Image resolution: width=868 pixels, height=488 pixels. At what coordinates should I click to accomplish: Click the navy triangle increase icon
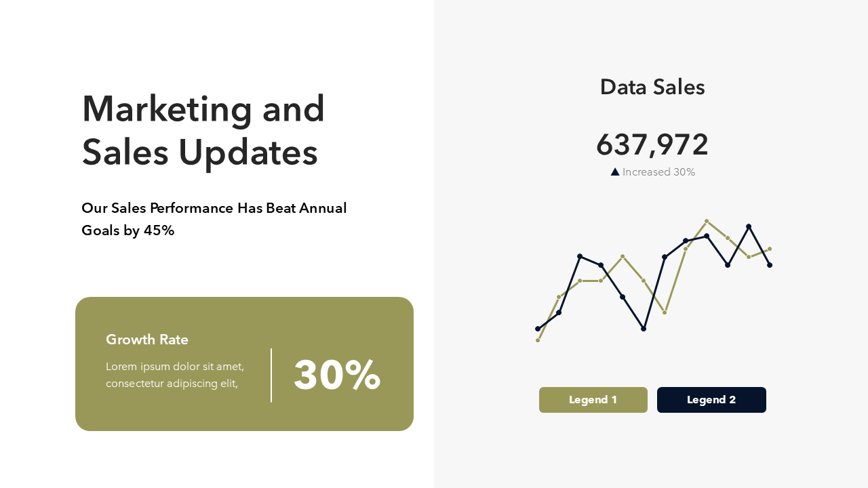click(615, 172)
